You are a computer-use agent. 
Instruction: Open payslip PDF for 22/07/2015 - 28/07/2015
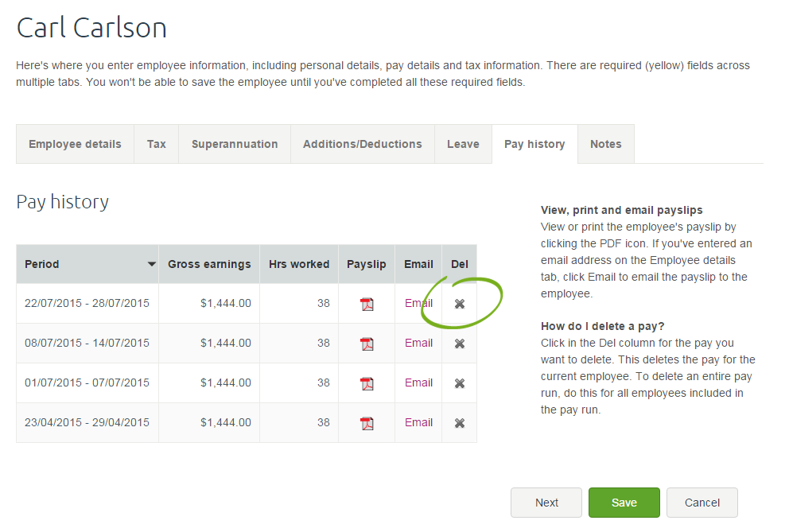tap(367, 304)
